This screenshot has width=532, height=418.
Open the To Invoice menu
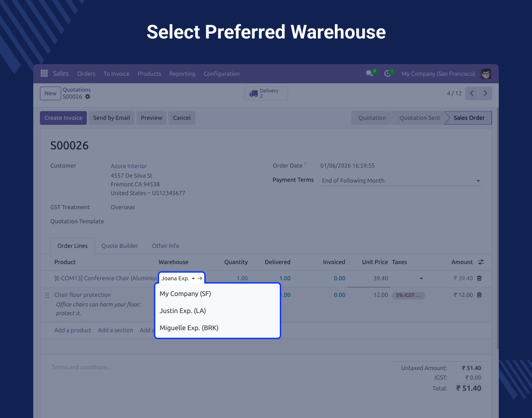pyautogui.click(x=116, y=74)
